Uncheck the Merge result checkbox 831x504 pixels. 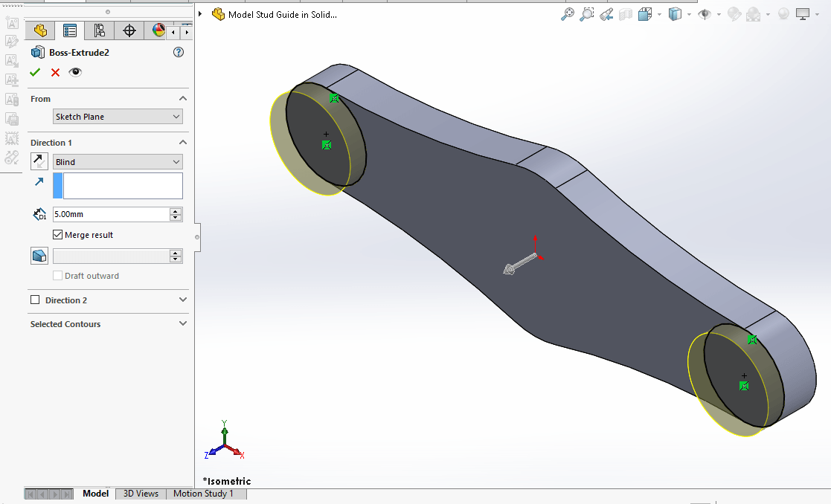(x=58, y=234)
